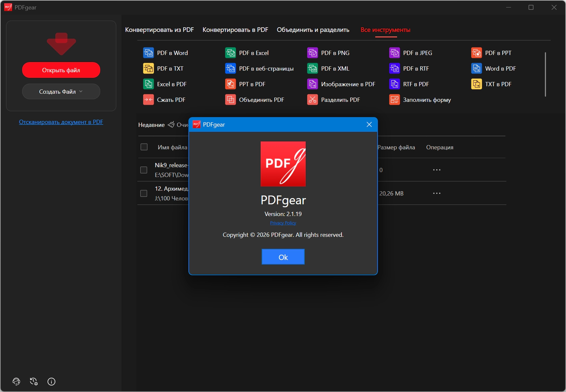Tick the select-all checkbox beside Имя файла

(144, 147)
